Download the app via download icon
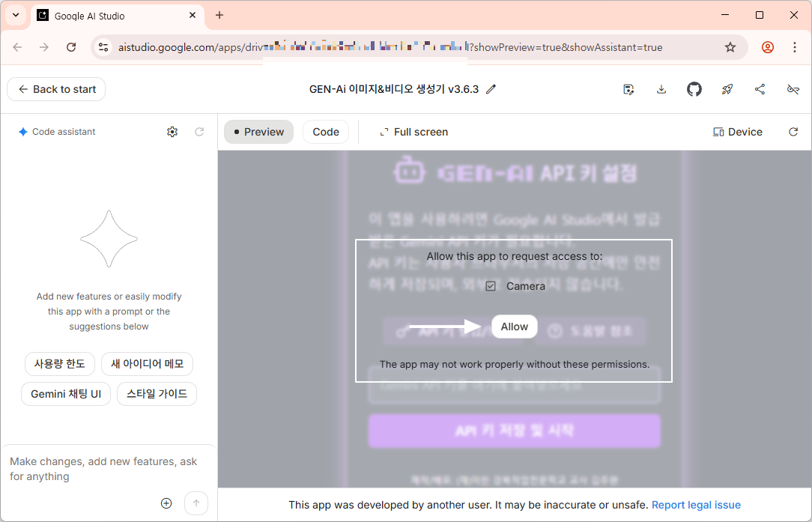812x522 pixels. pos(661,89)
